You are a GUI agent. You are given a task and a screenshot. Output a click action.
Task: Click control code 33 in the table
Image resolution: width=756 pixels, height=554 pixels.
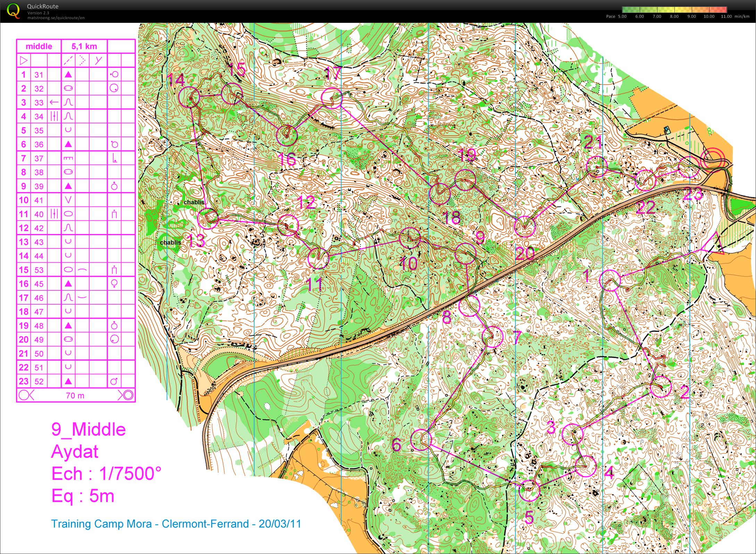coord(39,102)
